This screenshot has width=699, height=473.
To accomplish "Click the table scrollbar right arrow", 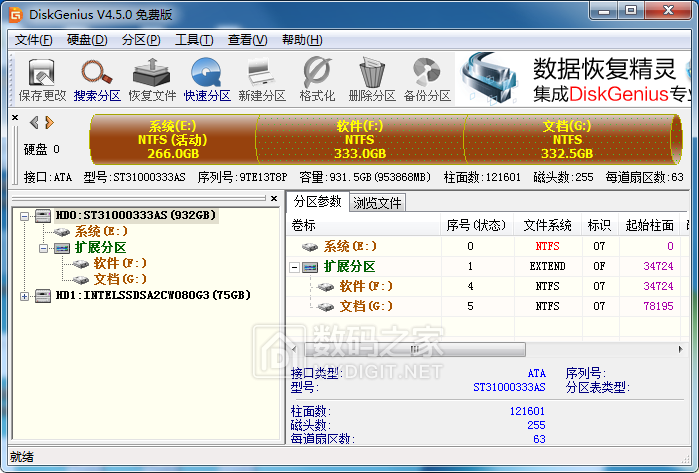I will [x=680, y=350].
